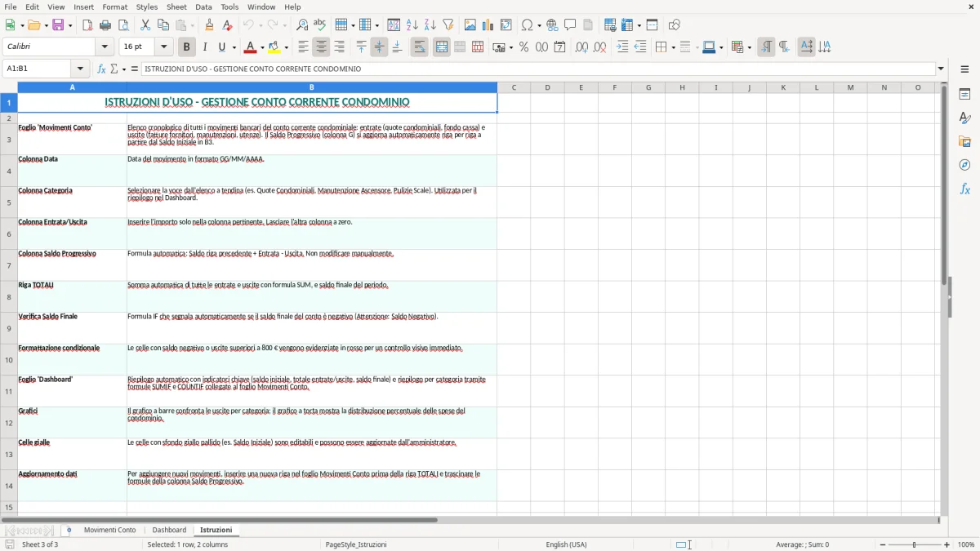The height and width of the screenshot is (551, 980).
Task: Open the Styles menu
Action: tap(147, 7)
